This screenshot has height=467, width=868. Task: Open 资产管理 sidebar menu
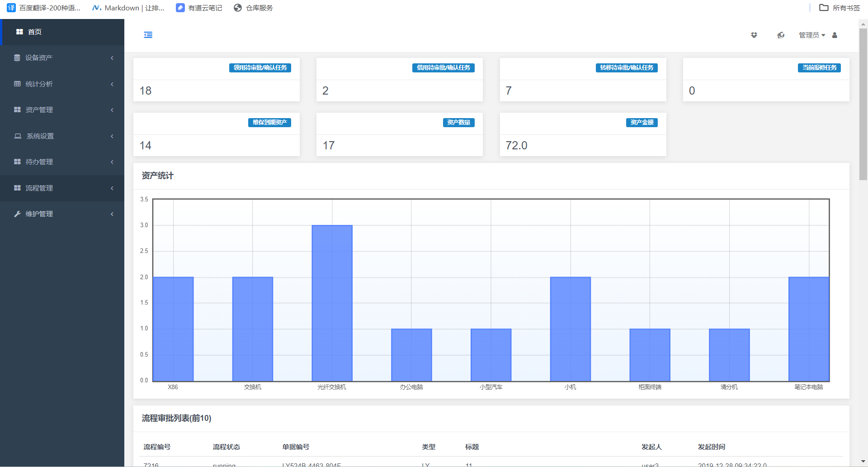(62, 110)
